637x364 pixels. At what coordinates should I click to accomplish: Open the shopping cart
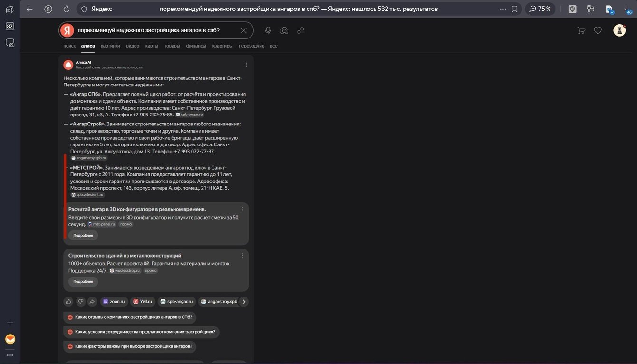click(x=581, y=30)
